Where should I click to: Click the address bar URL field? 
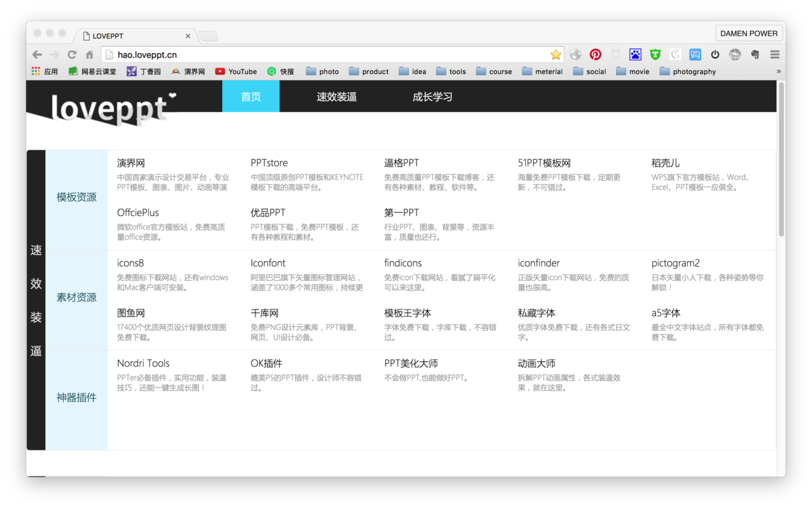coord(332,55)
